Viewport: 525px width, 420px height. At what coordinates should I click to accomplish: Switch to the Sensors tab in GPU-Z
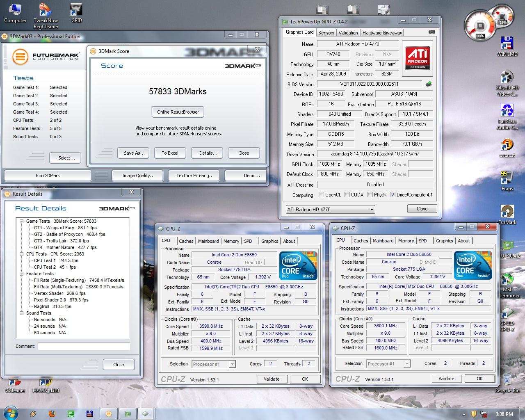click(x=326, y=33)
